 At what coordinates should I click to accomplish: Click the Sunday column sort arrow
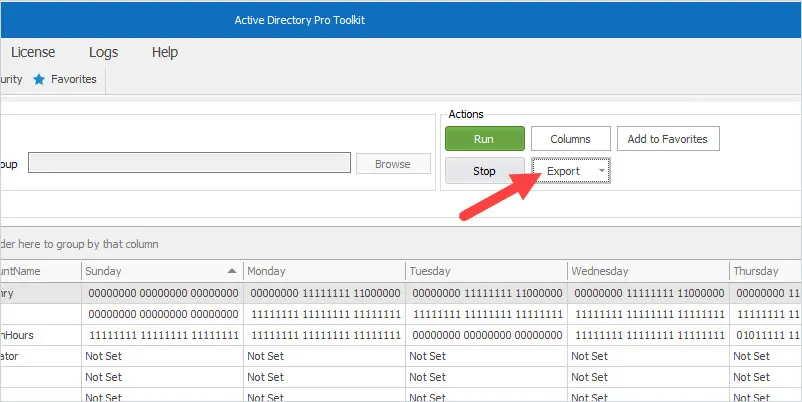(232, 271)
